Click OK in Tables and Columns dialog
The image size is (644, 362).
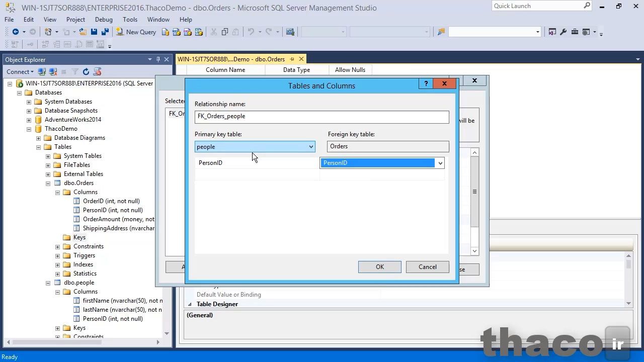click(x=379, y=267)
